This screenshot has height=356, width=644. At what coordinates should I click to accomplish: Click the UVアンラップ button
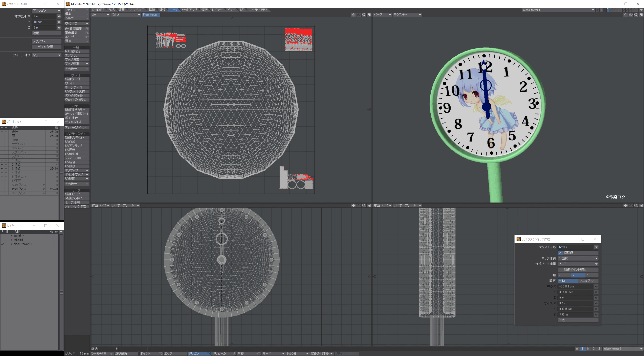click(x=76, y=146)
